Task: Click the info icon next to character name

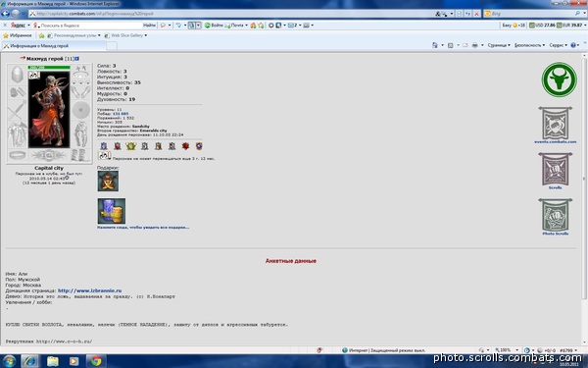Action: point(76,59)
